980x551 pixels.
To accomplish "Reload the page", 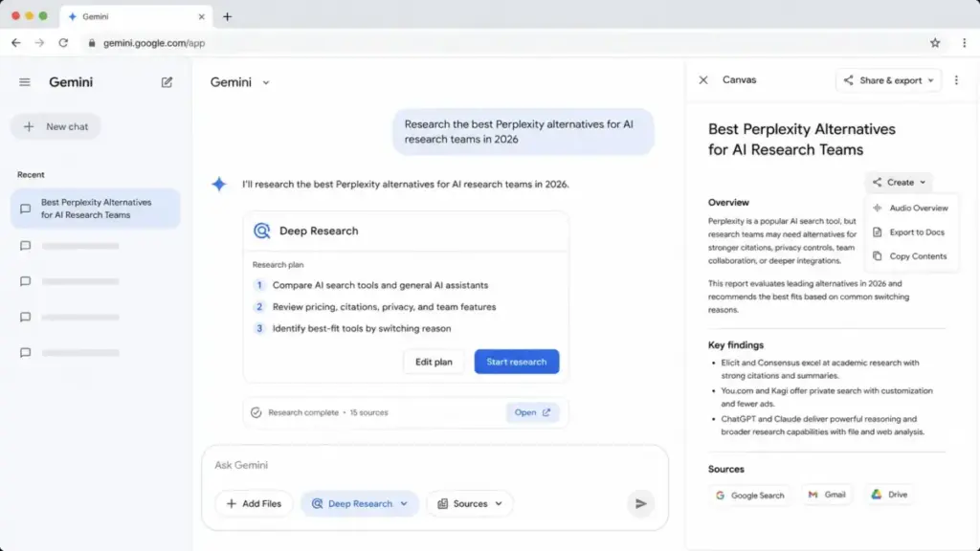I will (63, 43).
